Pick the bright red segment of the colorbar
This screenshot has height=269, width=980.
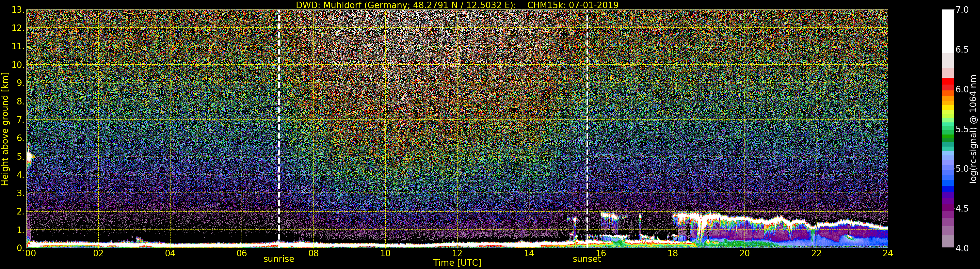tap(948, 81)
